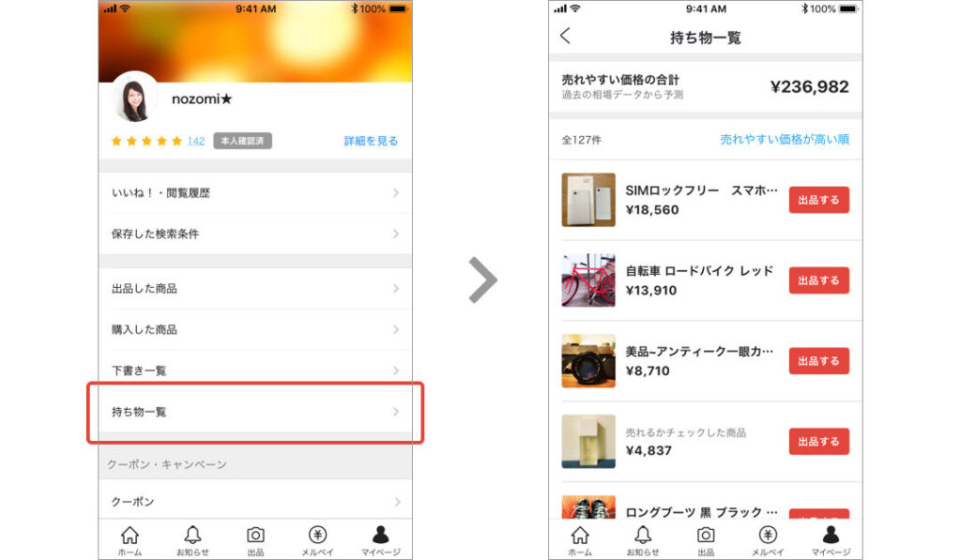Tap マイページ person icon on the right phone
This screenshot has width=961, height=560.
click(831, 535)
